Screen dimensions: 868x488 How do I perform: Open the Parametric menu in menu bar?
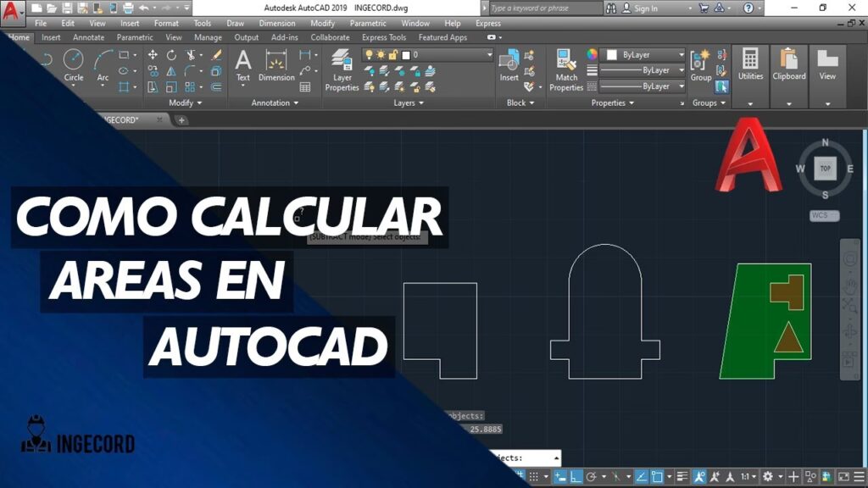367,24
